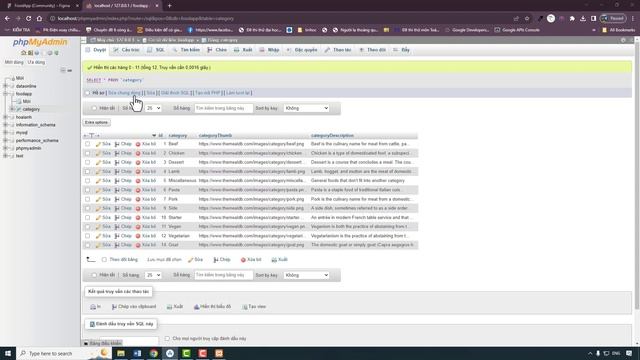Open the bottom row-count dropdown showing 25
640x360 pixels.
153,275
